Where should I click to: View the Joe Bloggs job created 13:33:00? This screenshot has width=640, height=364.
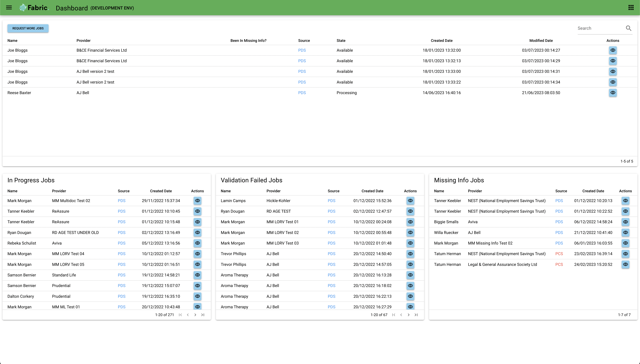pos(613,72)
